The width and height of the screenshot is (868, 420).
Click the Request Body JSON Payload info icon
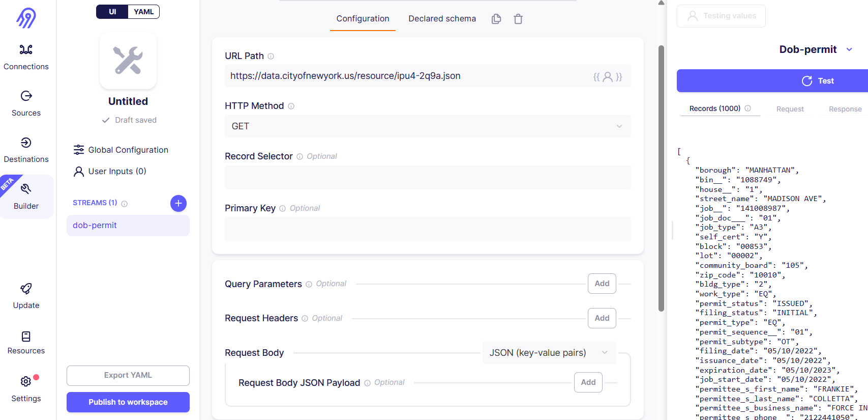point(368,383)
